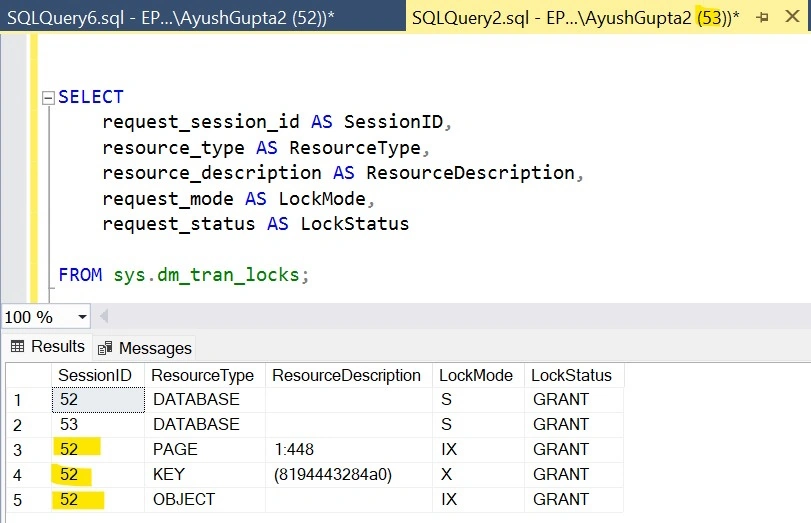Click the zoom percentage input field

tap(38, 317)
